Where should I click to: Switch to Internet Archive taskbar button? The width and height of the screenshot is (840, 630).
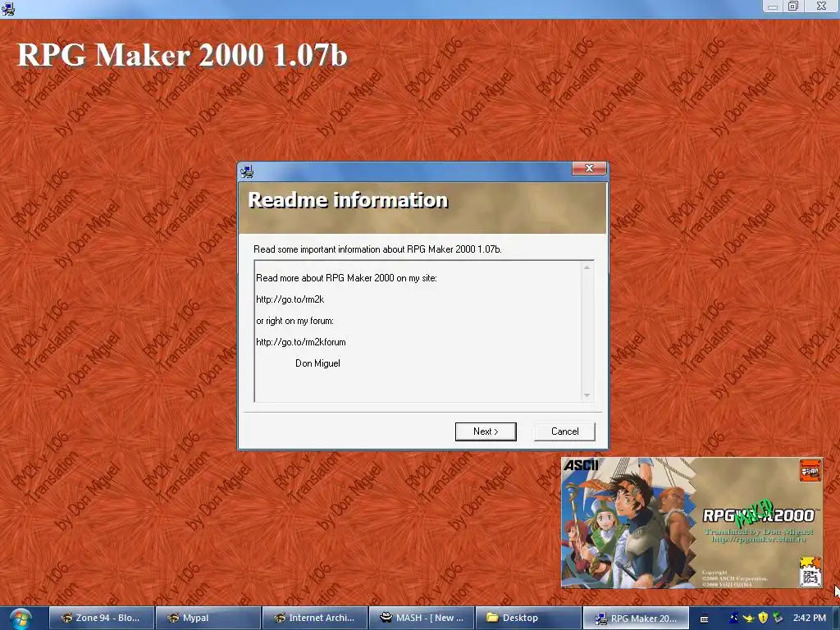[314, 618]
